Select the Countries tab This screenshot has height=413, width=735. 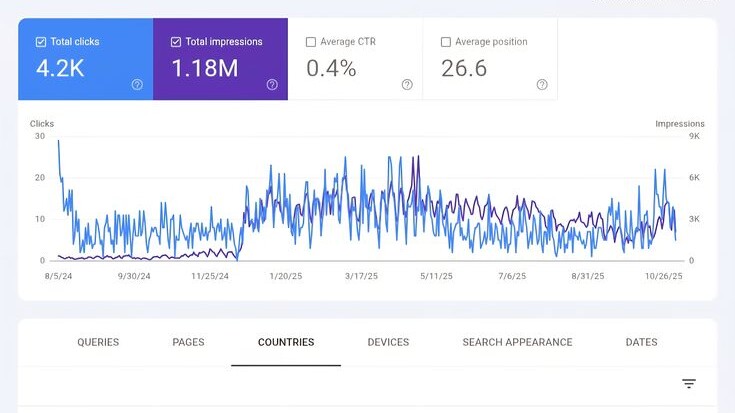[286, 342]
